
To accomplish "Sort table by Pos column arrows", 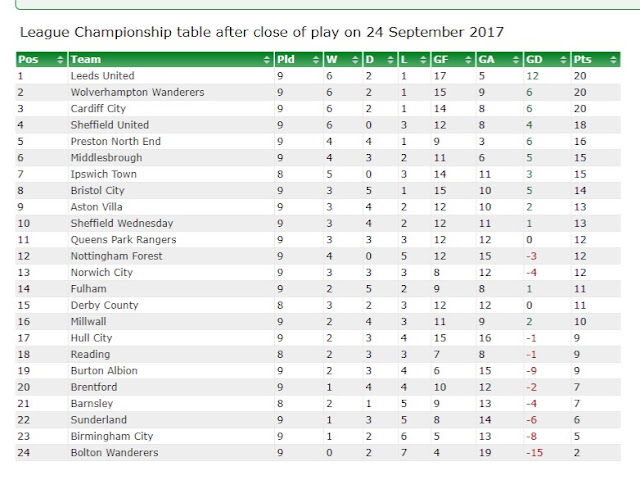I will click(x=60, y=60).
